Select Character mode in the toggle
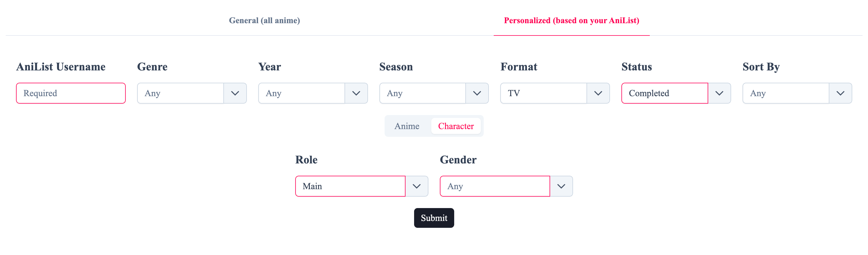The width and height of the screenshot is (868, 255). [456, 126]
